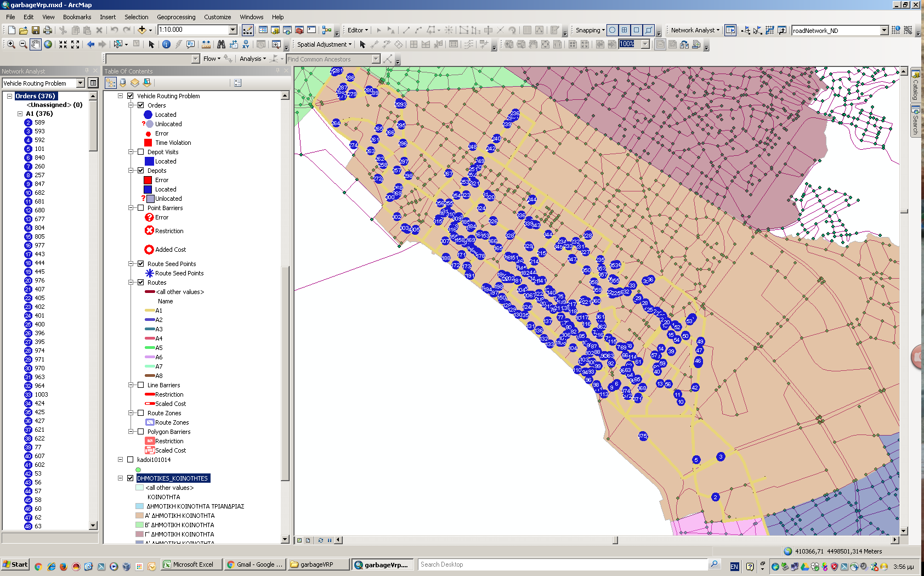The image size is (924, 576).
Task: Select the Measure ruler tool
Action: 206,44
